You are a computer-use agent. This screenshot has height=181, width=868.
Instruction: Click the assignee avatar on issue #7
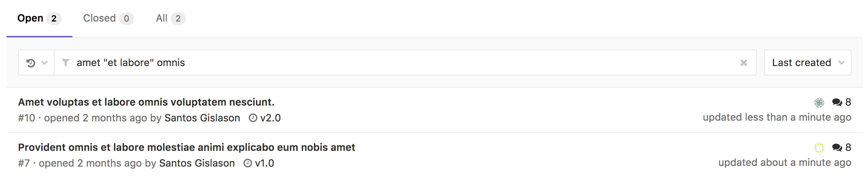pyautogui.click(x=819, y=148)
